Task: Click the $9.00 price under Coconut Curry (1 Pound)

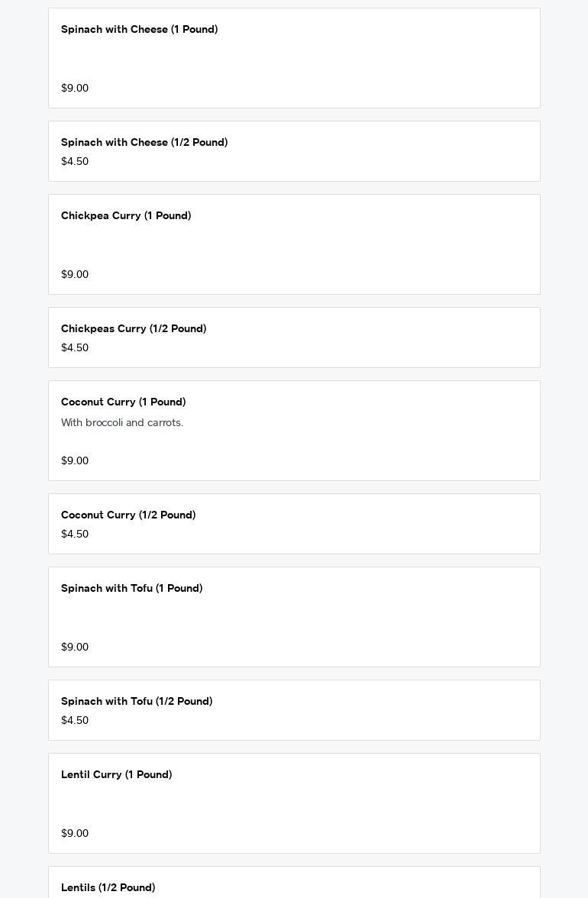Action: pyautogui.click(x=75, y=461)
